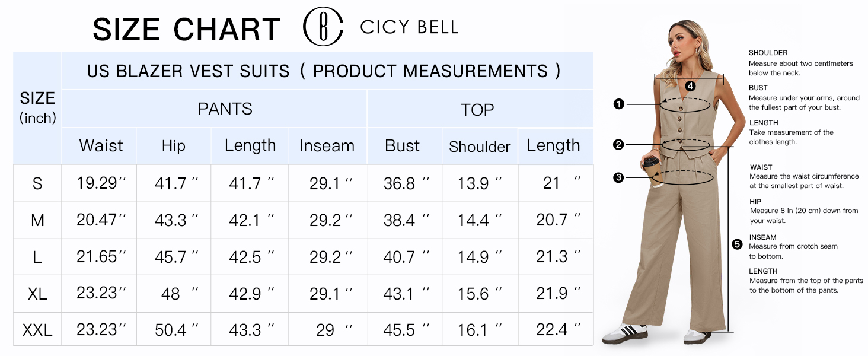Click the M waist value 20.47
Image resolution: width=868 pixels, height=356 pixels.
coord(98,220)
